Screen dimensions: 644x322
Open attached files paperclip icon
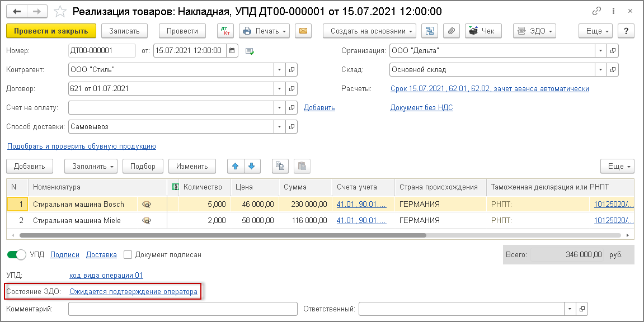pos(452,31)
